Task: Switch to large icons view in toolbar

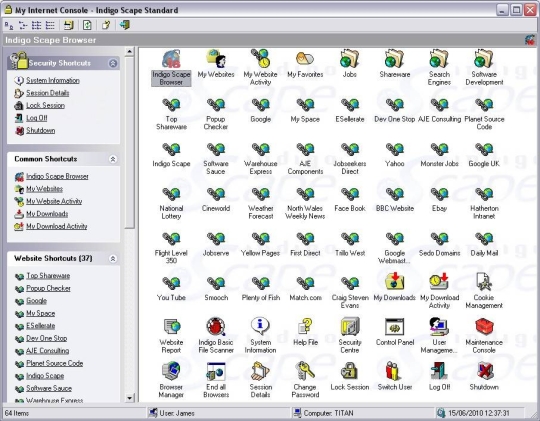Action: point(9,25)
